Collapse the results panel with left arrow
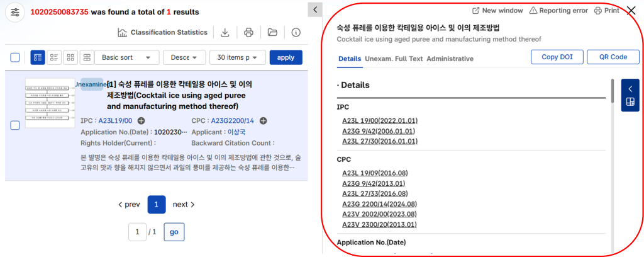This screenshot has width=644, height=257. 314,9
